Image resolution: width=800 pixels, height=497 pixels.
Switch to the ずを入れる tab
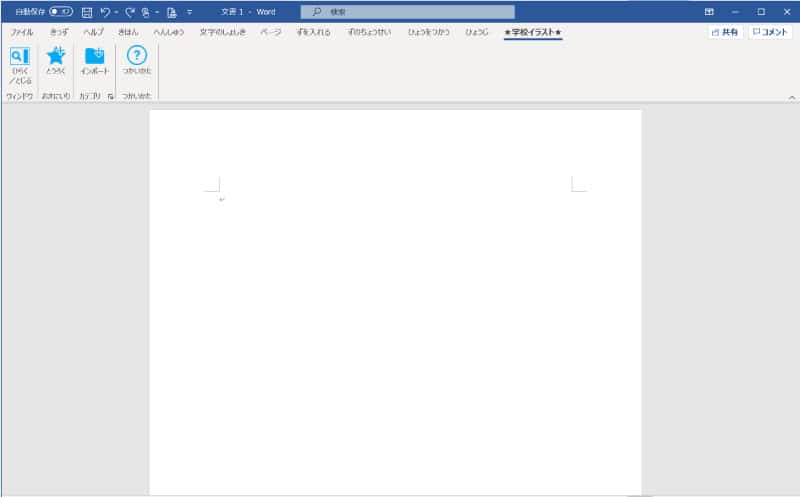pos(313,33)
